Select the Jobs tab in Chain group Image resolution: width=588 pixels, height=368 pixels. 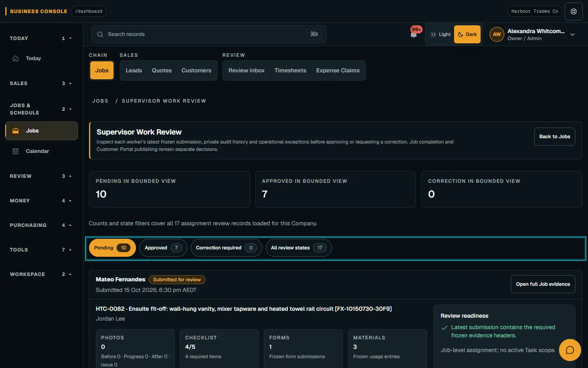click(102, 70)
